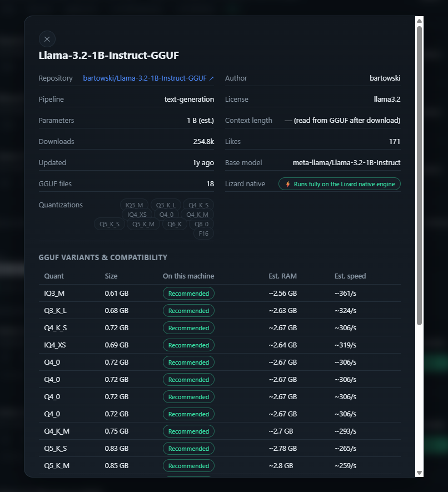Click the 'On this machine' column header
Image resolution: width=448 pixels, height=492 pixels.
(x=188, y=276)
